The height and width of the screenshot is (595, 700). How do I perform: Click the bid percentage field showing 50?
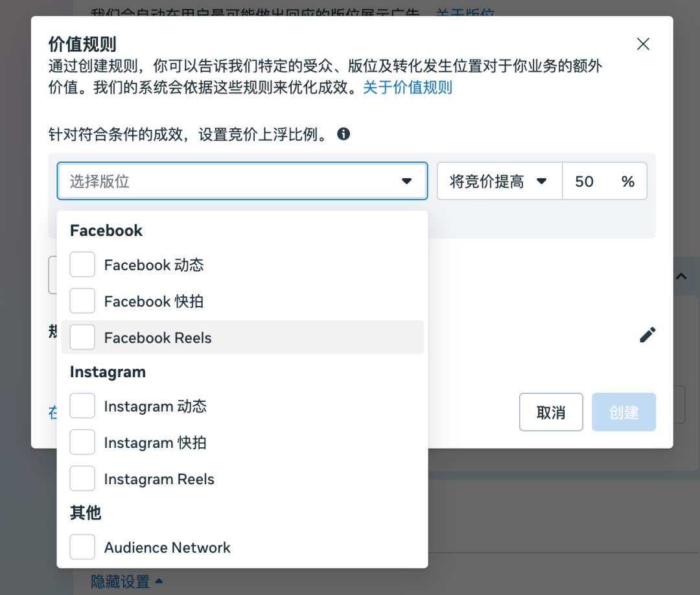click(604, 181)
